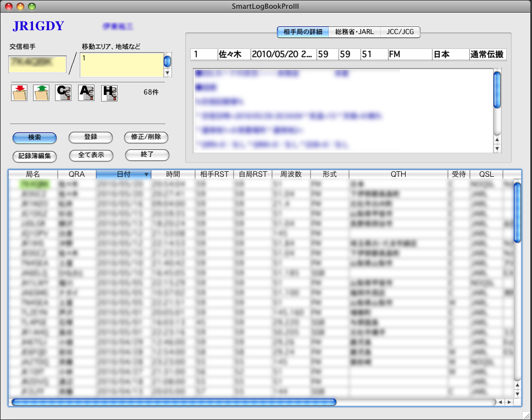The width and height of the screenshot is (532, 420).
Task: Click the scroll-down arrow of 移動エリア field
Action: click(x=168, y=73)
